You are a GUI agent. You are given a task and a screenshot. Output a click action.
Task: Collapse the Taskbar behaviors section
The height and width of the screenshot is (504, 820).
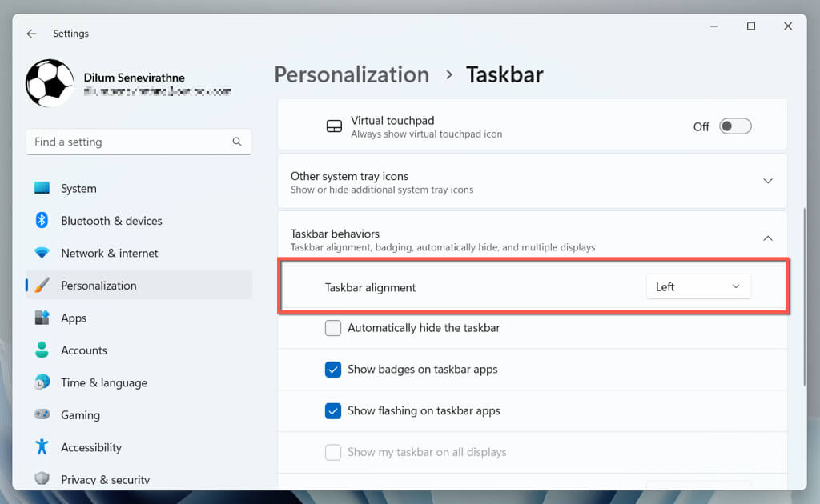pyautogui.click(x=767, y=238)
